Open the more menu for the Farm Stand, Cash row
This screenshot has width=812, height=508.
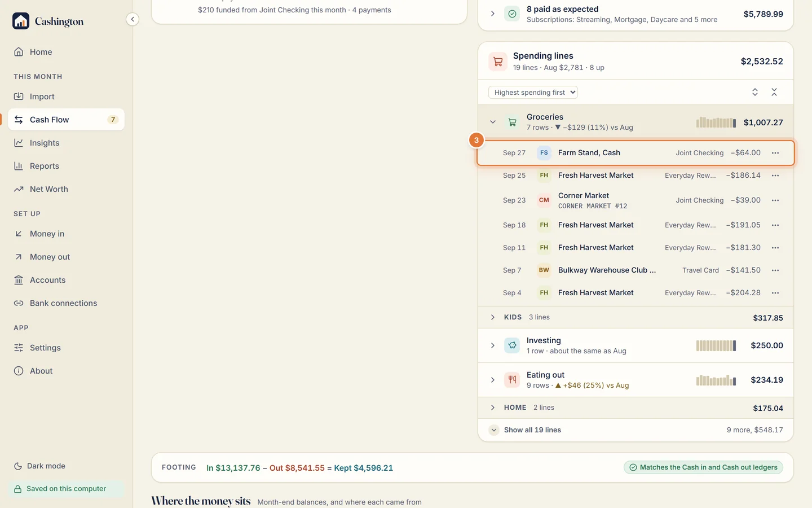tap(775, 153)
